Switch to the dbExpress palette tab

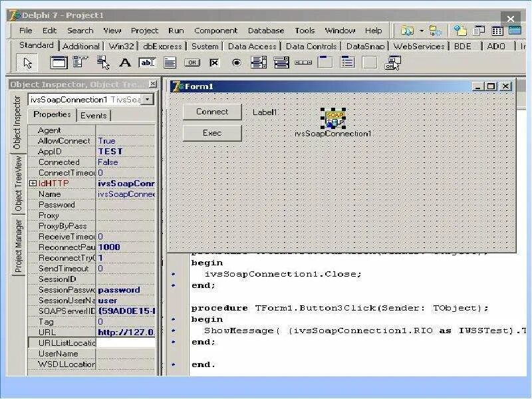(x=162, y=46)
